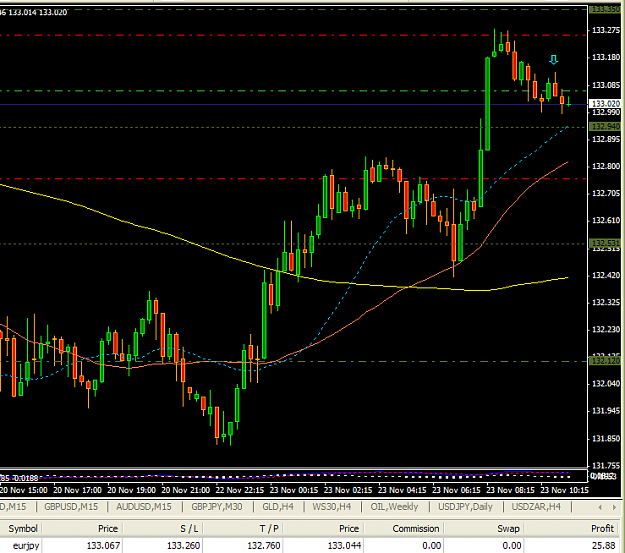Switch to the GBPUSD,M15 chart tab
The image size is (625, 553).
coord(71,507)
